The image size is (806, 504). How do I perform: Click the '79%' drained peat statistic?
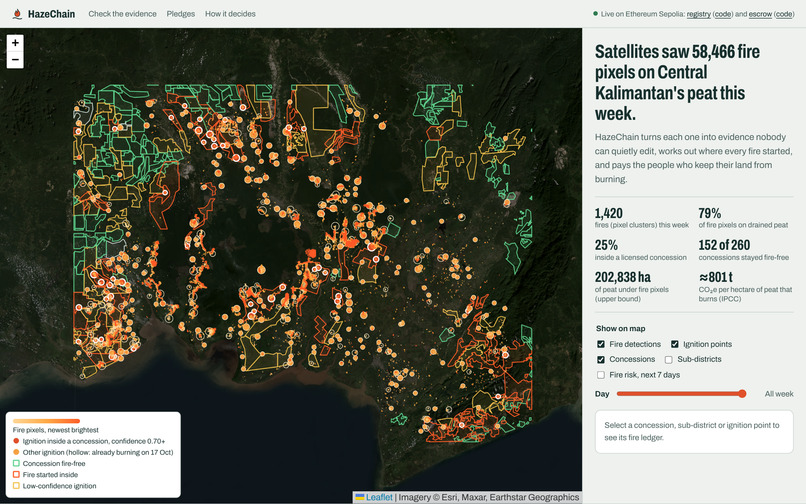click(709, 213)
